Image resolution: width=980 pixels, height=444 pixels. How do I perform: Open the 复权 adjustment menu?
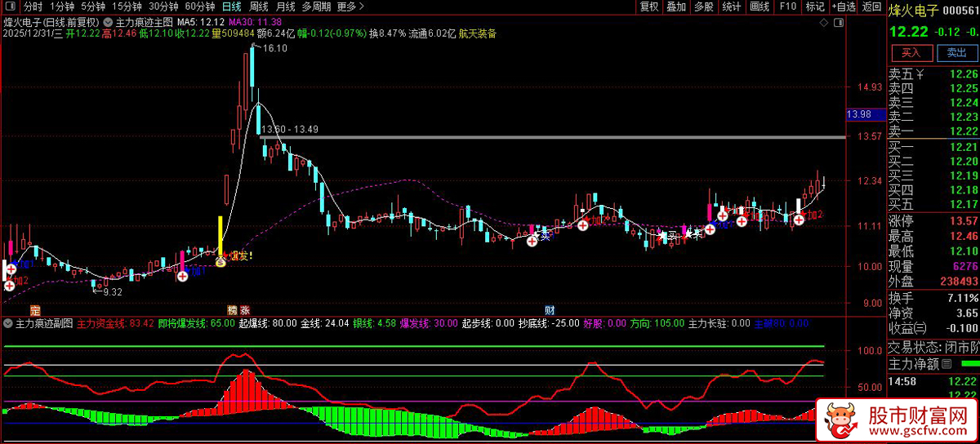[x=649, y=7]
